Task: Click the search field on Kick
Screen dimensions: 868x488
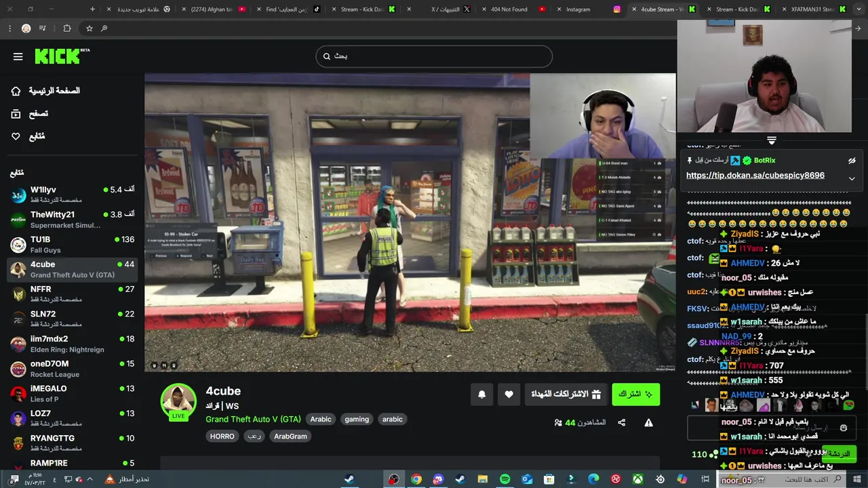Action: [x=434, y=56]
